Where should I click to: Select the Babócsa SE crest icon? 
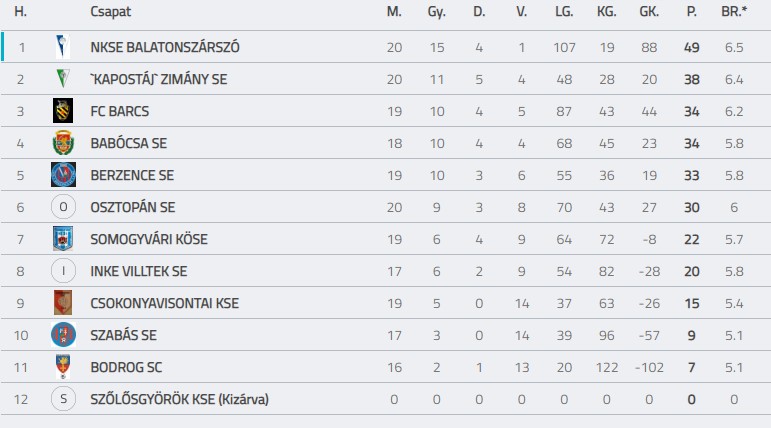pyautogui.click(x=63, y=143)
